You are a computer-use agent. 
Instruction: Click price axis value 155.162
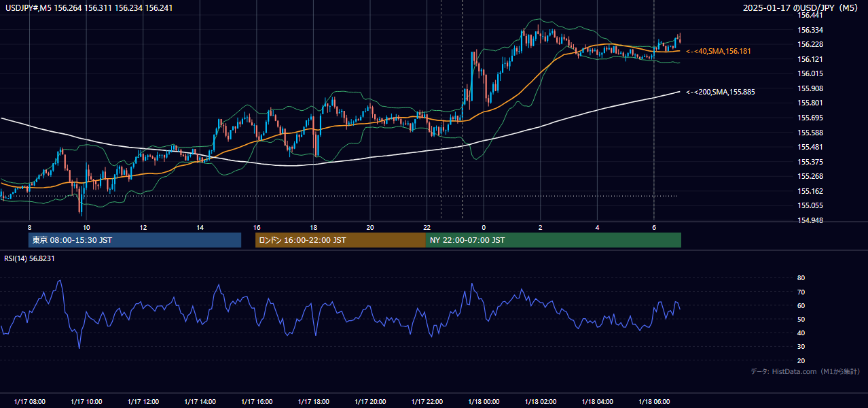pyautogui.click(x=810, y=191)
